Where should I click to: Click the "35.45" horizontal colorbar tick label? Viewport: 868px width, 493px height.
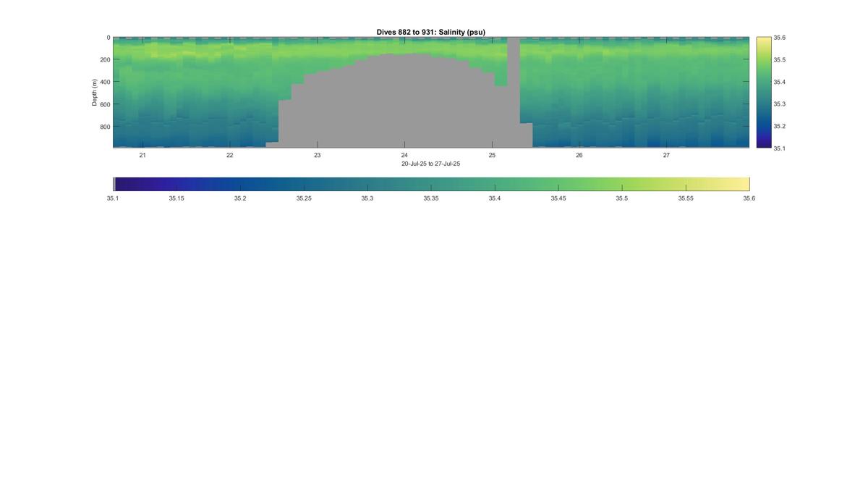click(x=558, y=198)
